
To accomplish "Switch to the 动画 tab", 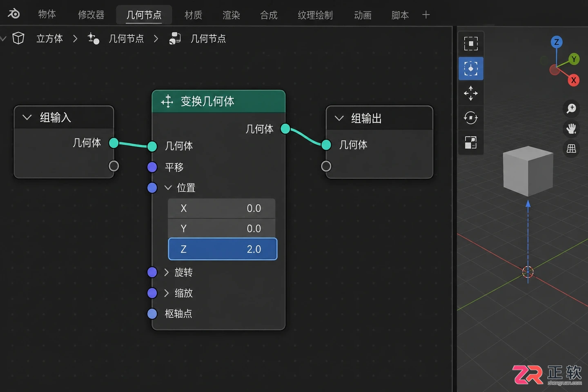I will (363, 15).
